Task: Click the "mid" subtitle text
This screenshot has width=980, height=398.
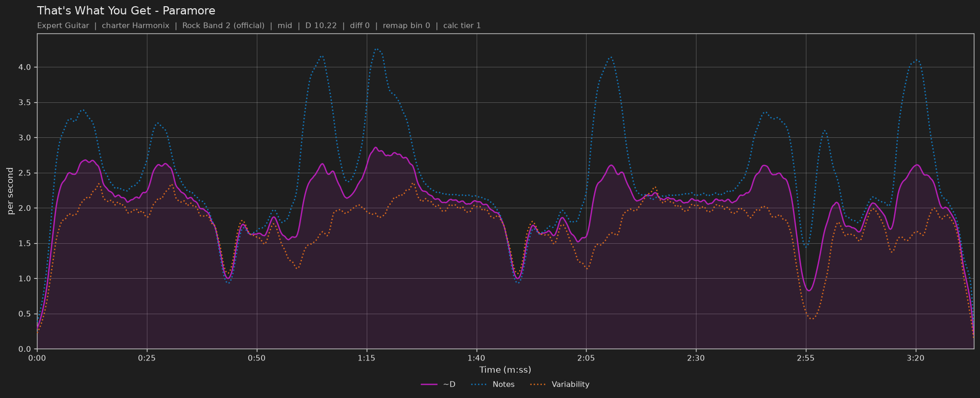Action: click(x=285, y=26)
